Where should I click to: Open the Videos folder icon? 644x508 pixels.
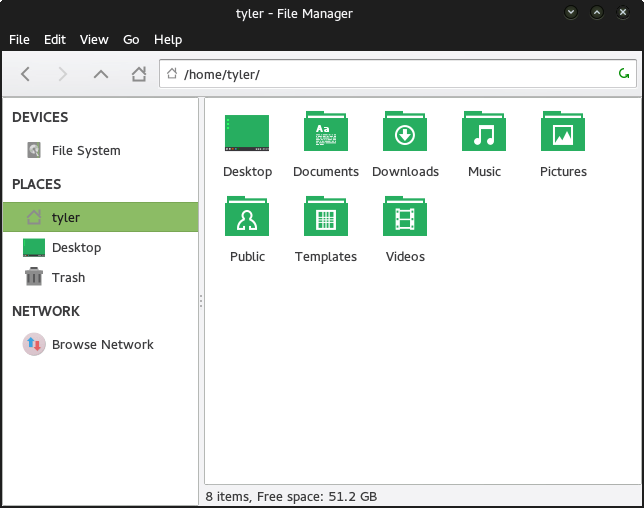pyautogui.click(x=405, y=216)
